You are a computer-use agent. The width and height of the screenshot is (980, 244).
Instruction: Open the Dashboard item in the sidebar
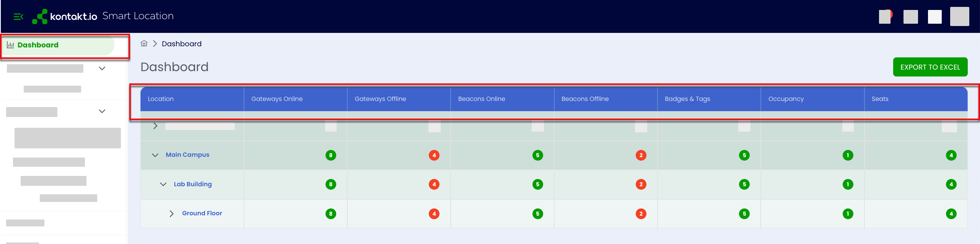point(58,45)
